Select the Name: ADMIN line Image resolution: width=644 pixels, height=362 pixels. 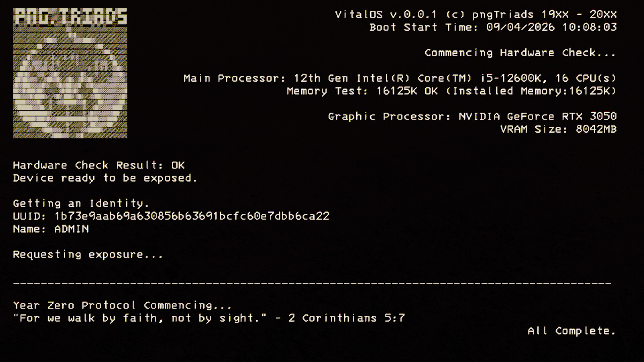pyautogui.click(x=51, y=229)
